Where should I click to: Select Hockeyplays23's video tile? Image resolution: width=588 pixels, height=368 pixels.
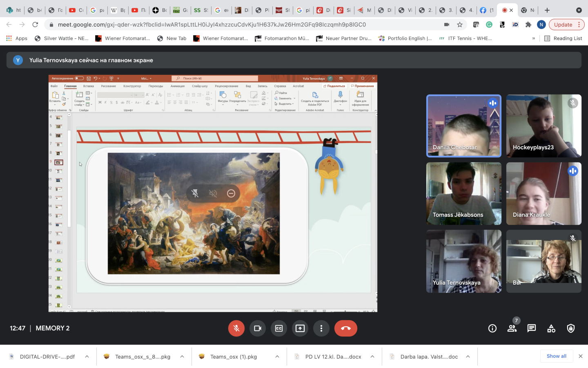click(544, 126)
